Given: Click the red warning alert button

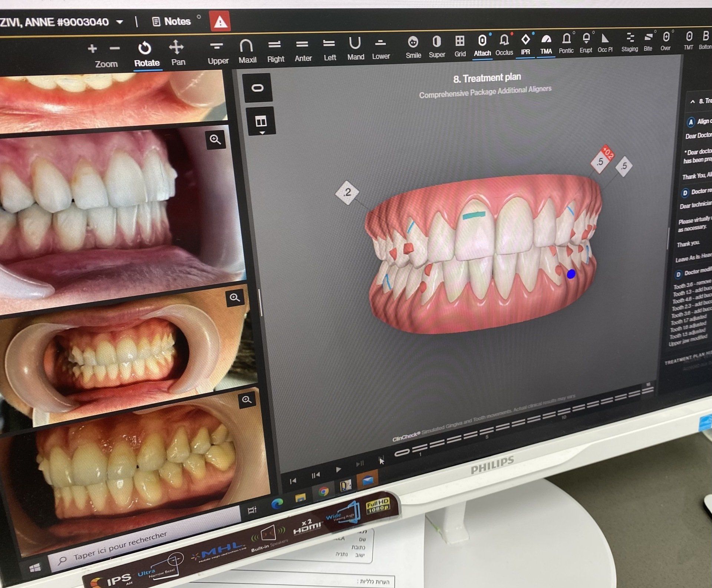Looking at the screenshot, I should pos(220,22).
